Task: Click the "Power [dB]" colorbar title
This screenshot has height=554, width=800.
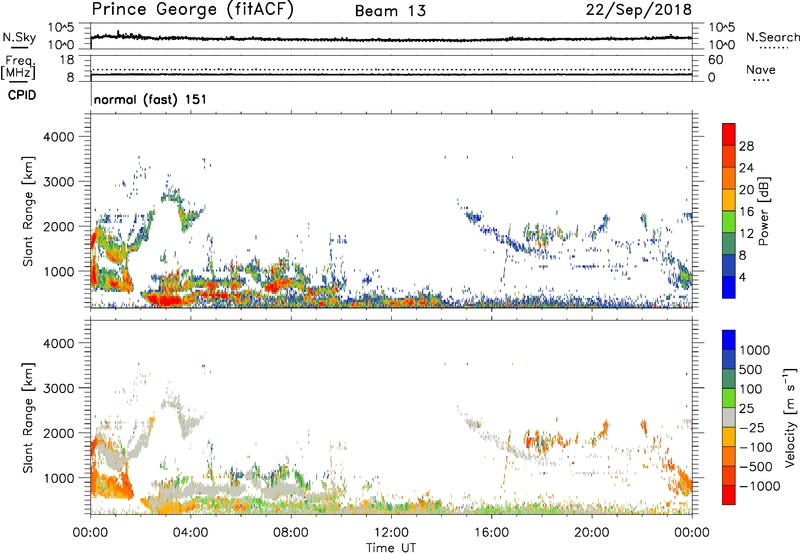Action: point(763,211)
